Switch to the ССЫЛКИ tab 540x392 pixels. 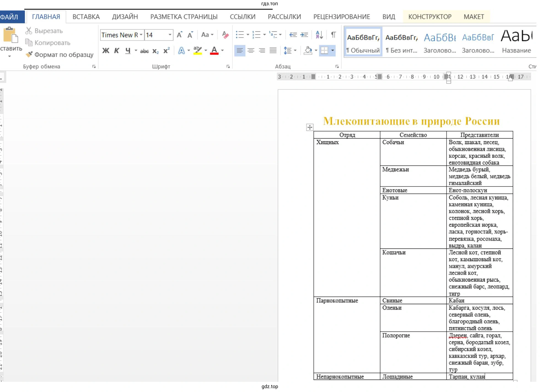pos(243,17)
